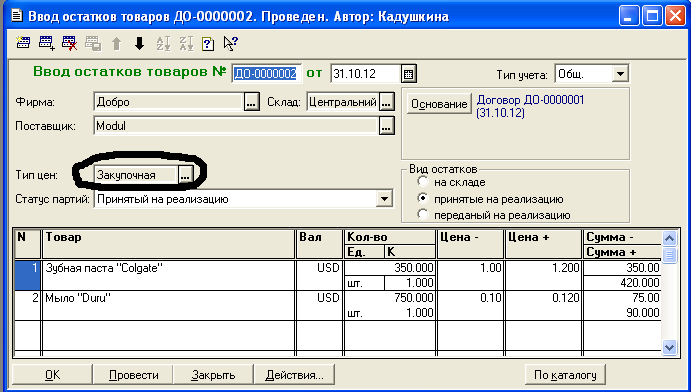
Task: Expand the Тип учета dropdown
Action: pyautogui.click(x=620, y=74)
